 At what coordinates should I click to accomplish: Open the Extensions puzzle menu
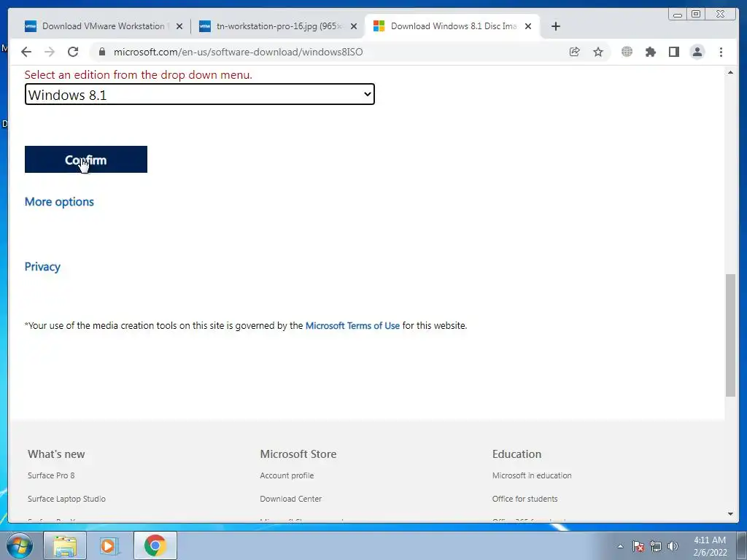pyautogui.click(x=650, y=52)
